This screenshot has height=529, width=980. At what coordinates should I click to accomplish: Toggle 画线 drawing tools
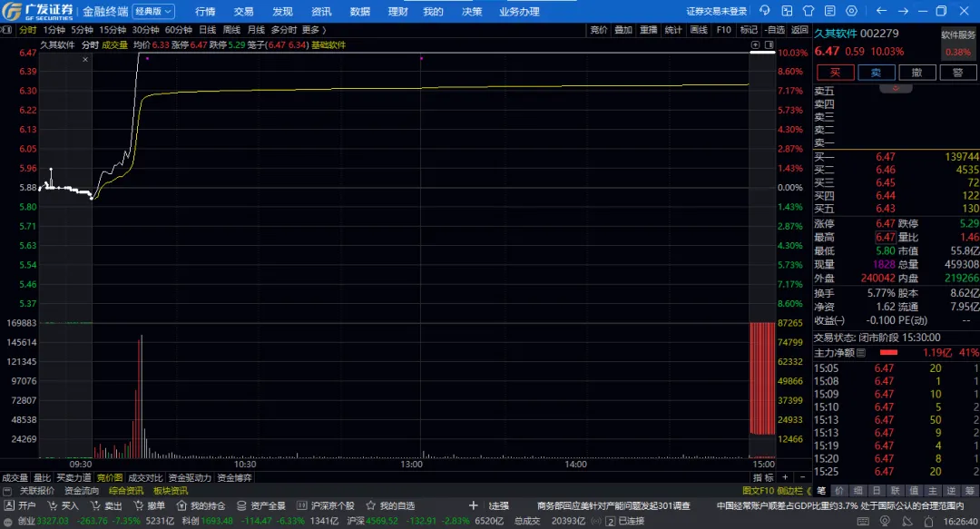[x=699, y=29]
